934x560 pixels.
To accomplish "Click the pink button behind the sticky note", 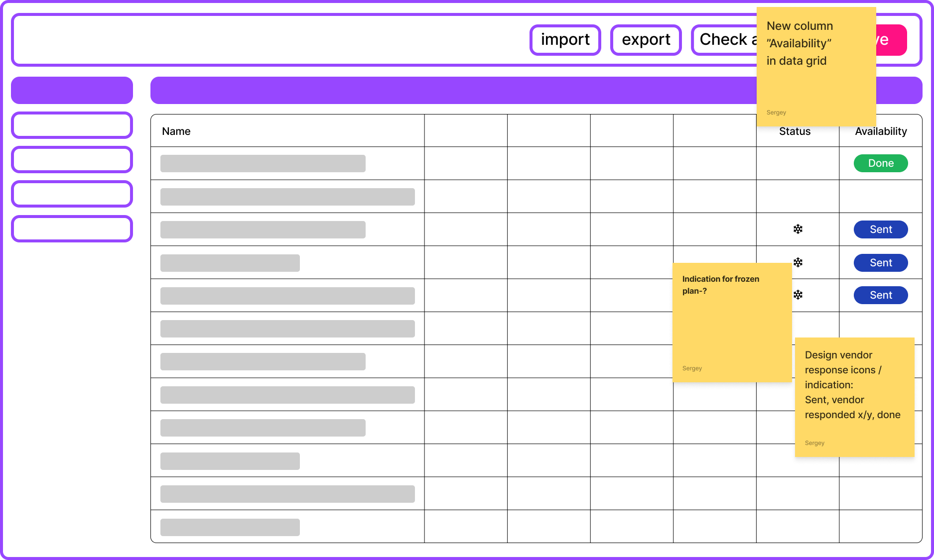I will (x=891, y=40).
